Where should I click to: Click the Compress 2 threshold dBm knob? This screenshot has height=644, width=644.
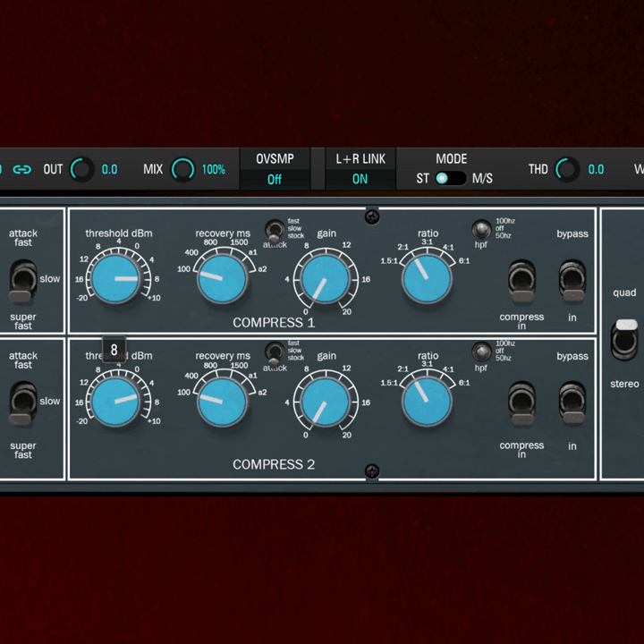[x=116, y=402]
